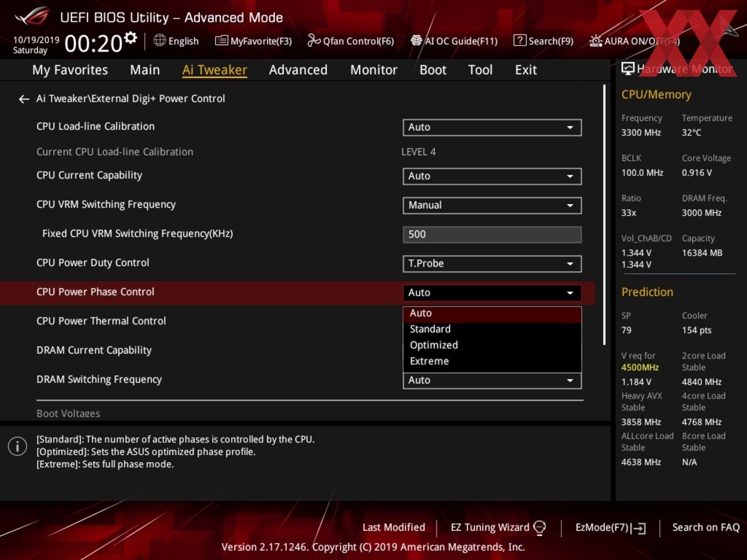Click the Search(F9) question mark icon
747x560 pixels.
coord(520,40)
